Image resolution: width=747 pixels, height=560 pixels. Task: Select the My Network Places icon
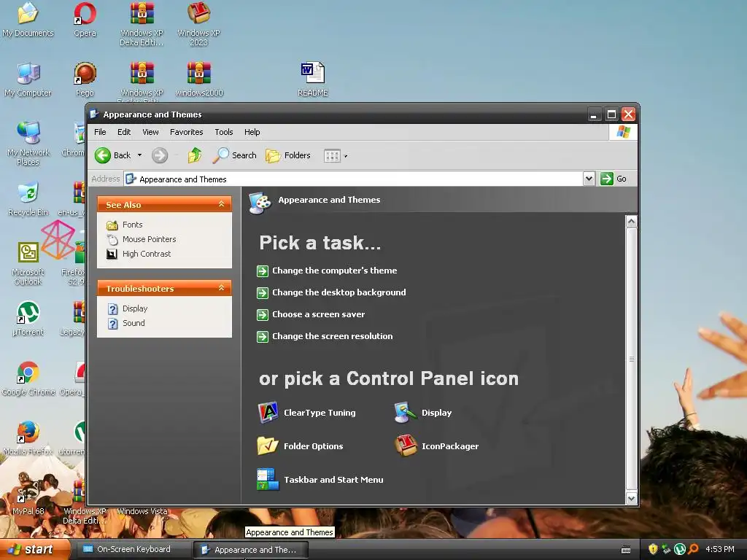click(28, 144)
